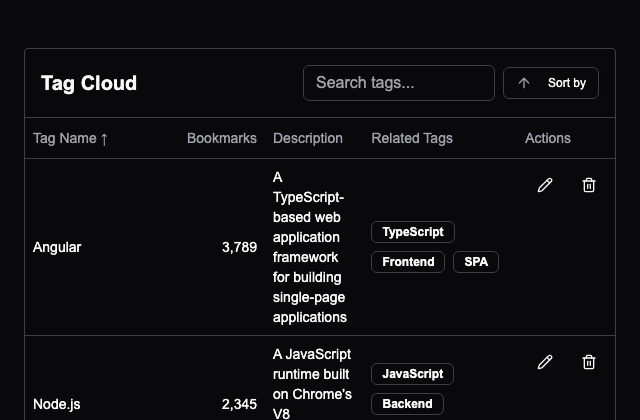
Task: Click the Actions column header
Action: (547, 138)
